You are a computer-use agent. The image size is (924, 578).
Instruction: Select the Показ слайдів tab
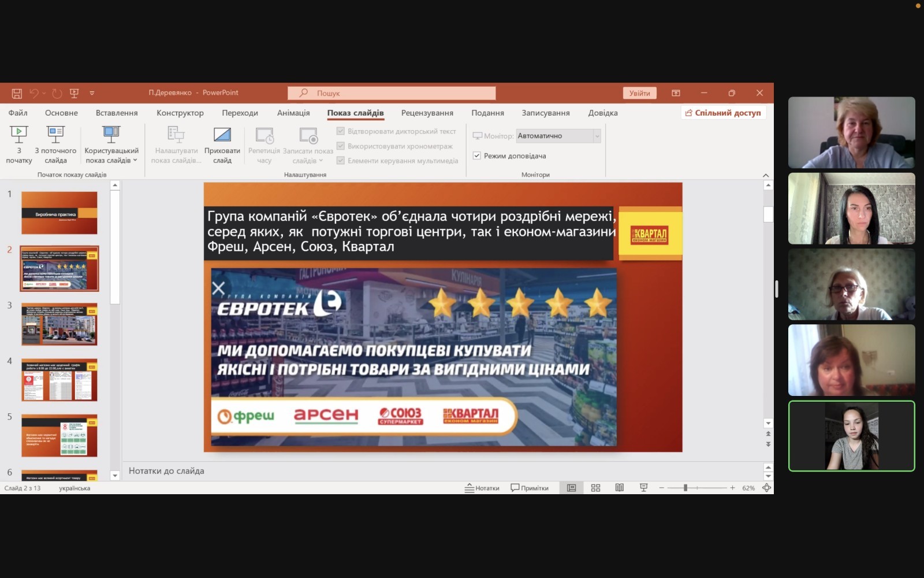click(x=355, y=113)
